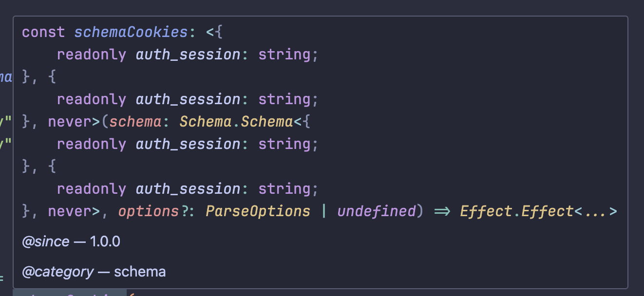Click the "schema" parameter name before Schema.Schema

click(x=135, y=122)
